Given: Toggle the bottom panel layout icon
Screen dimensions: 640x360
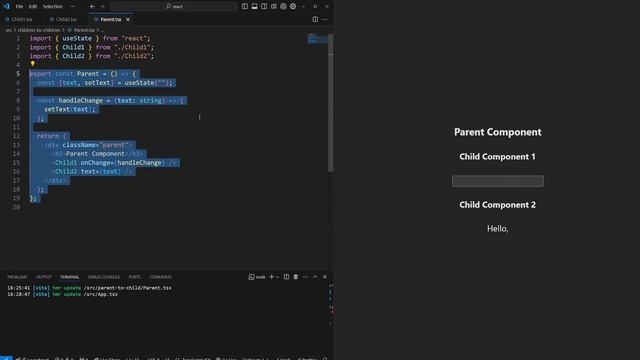Looking at the screenshot, I should pos(254,7).
